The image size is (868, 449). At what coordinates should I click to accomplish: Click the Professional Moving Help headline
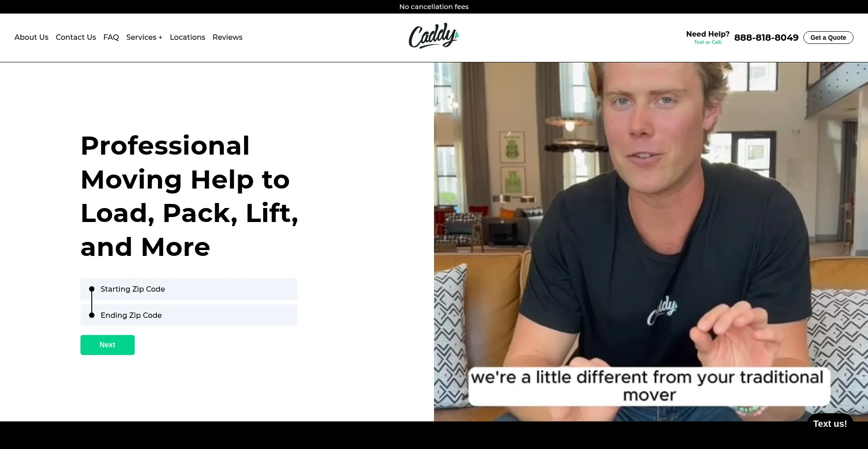coord(189,196)
